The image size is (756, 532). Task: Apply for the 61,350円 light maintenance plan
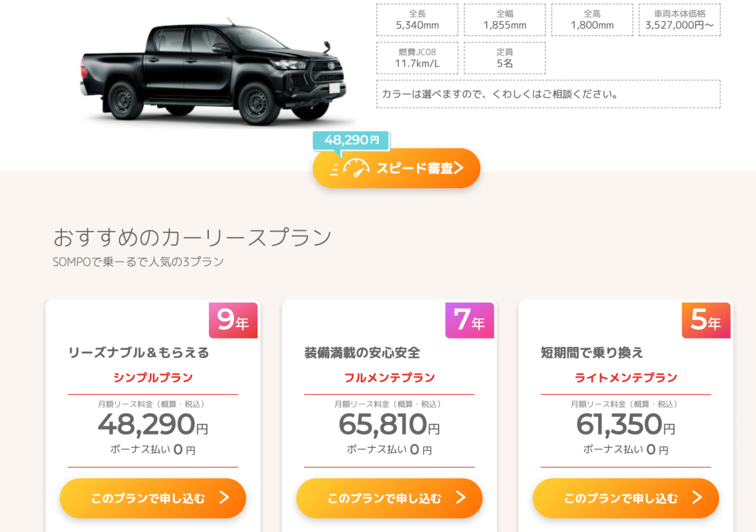coord(620,498)
